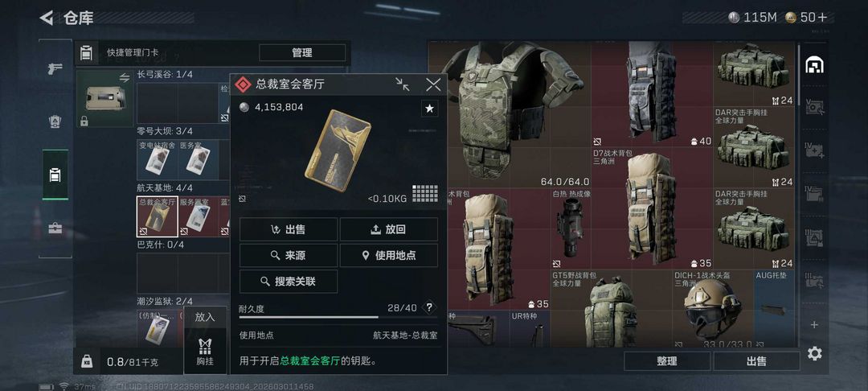Open the weapons category pistol icon
The height and width of the screenshot is (391, 868).
(x=55, y=69)
